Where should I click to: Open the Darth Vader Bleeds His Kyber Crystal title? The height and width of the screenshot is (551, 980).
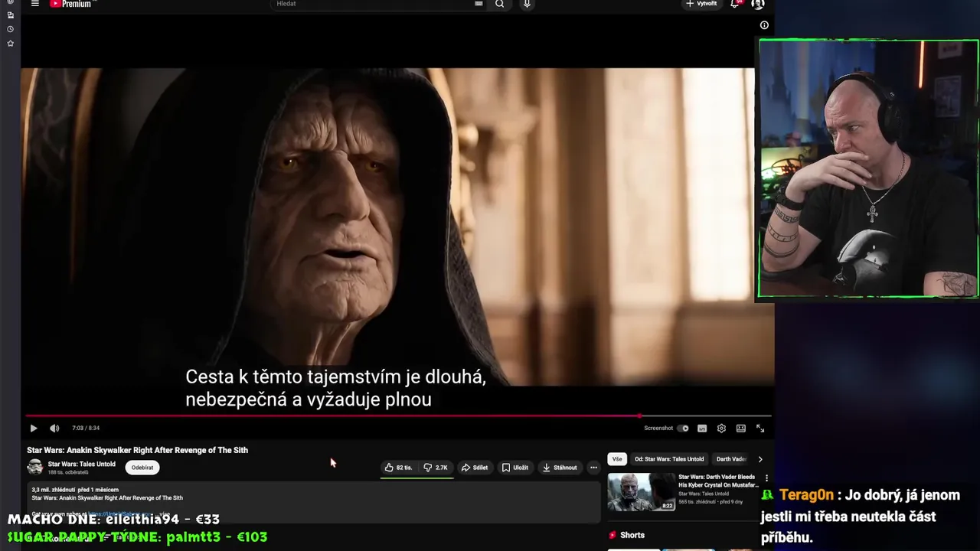pyautogui.click(x=718, y=481)
